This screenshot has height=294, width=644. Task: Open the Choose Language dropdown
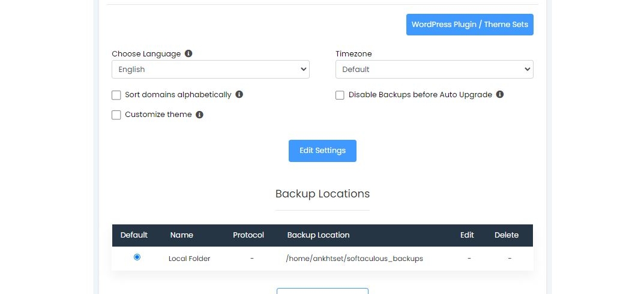click(210, 70)
